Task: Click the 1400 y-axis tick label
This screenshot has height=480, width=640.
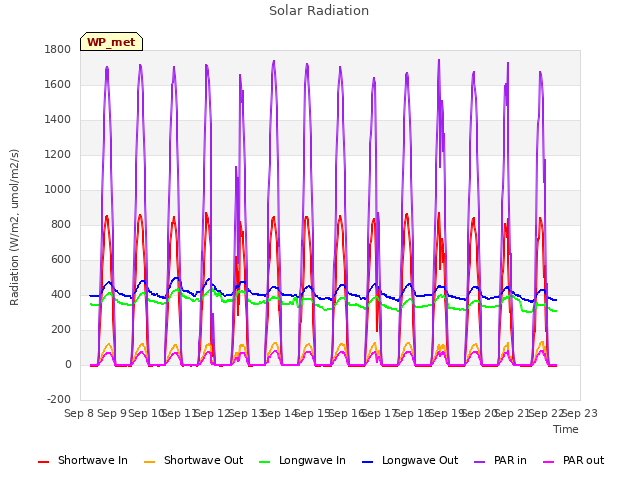Action: 58,120
